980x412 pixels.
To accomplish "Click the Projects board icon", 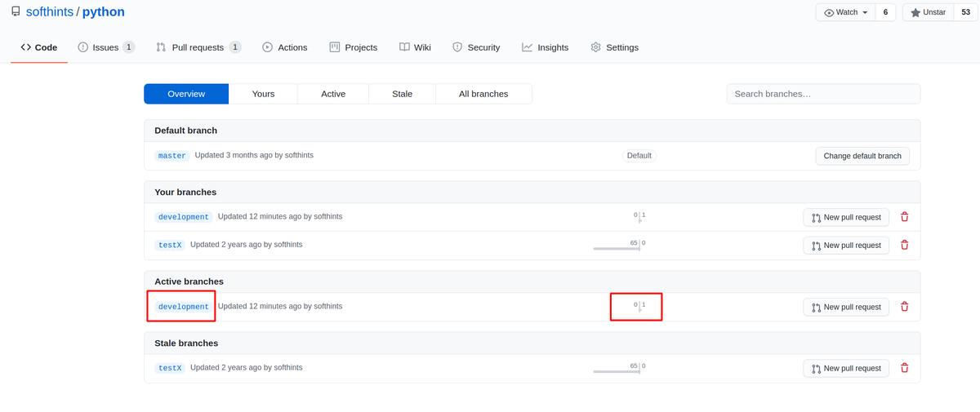I will [x=335, y=47].
